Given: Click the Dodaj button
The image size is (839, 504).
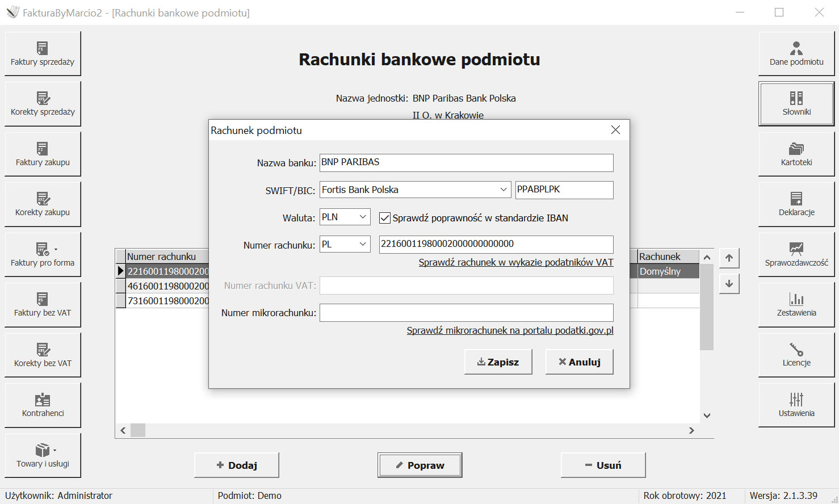Looking at the screenshot, I should 236,465.
